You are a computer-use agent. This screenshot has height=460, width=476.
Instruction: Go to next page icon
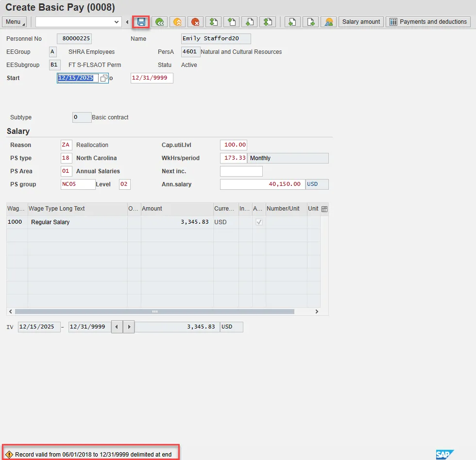point(250,22)
